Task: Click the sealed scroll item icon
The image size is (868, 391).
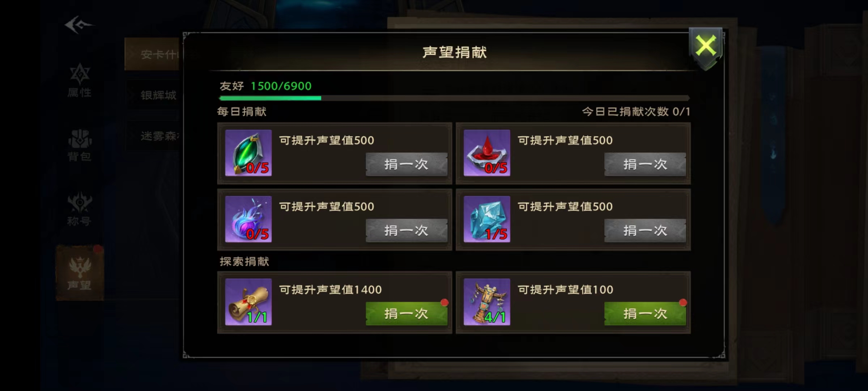Action: 248,302
